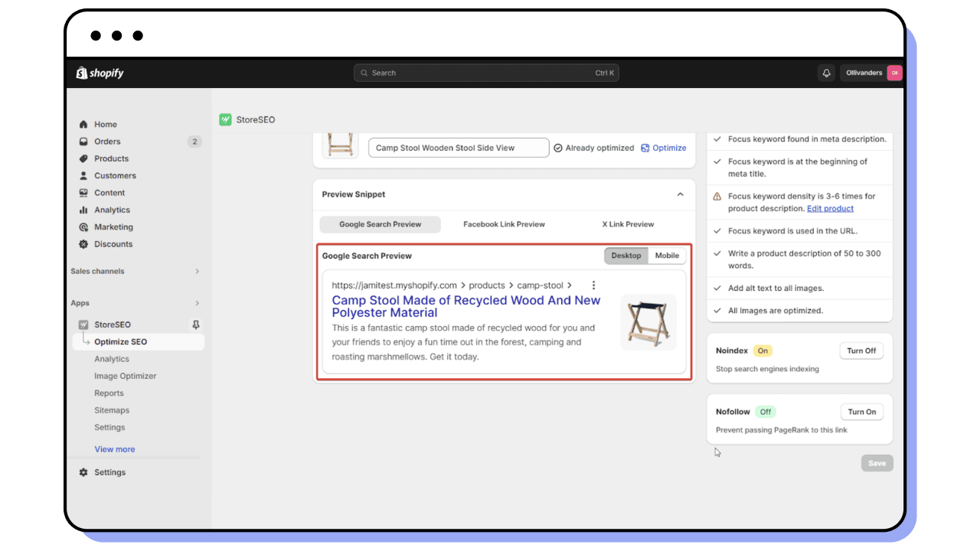Open notifications via the bell icon
The width and height of the screenshot is (980, 551).
[825, 73]
